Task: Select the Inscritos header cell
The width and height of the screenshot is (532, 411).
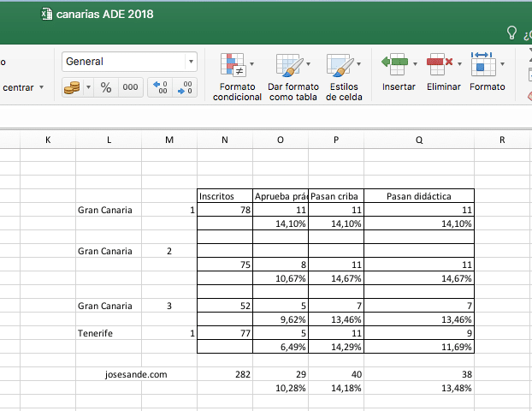Action: coord(224,196)
